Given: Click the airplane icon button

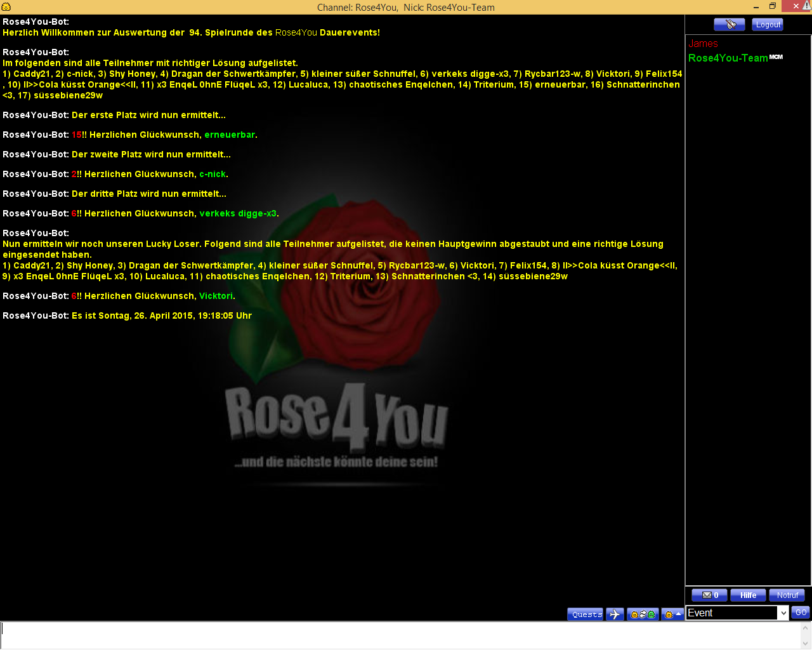Looking at the screenshot, I should (x=615, y=614).
